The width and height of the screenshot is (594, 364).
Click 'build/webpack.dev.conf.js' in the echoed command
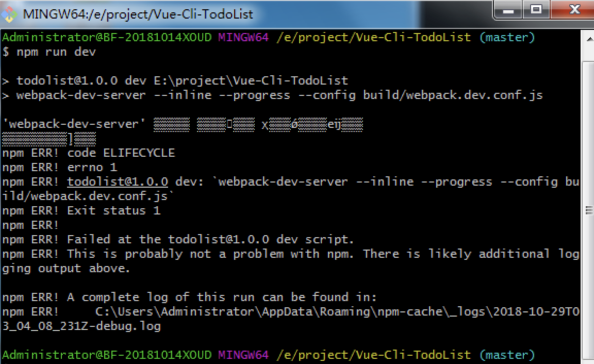pos(453,95)
